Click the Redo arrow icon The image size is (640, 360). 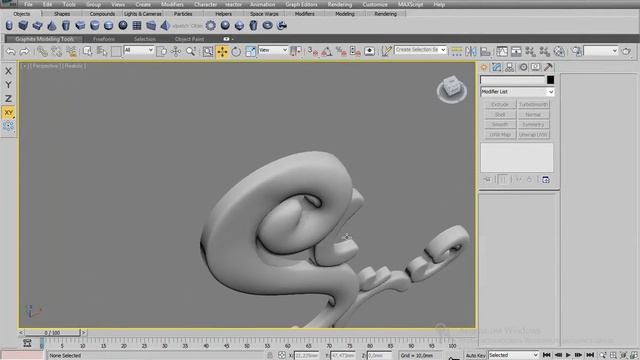pos(24,51)
